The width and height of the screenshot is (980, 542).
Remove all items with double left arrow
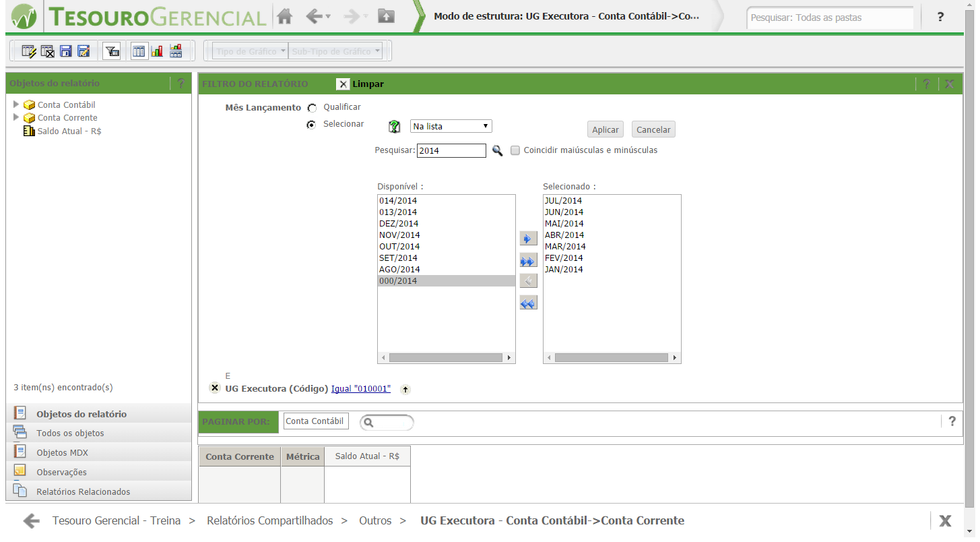528,303
